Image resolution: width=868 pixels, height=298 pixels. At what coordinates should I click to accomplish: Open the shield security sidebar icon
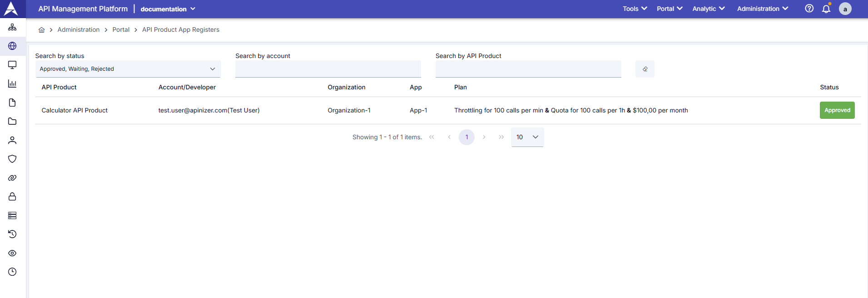[12, 159]
